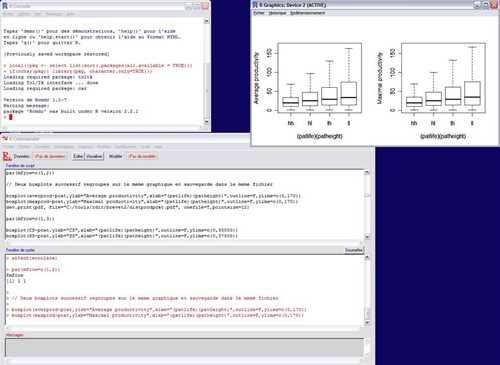Click the R Commander logo in toolbar
Screen dimensions: 500x365
(x=7, y=156)
